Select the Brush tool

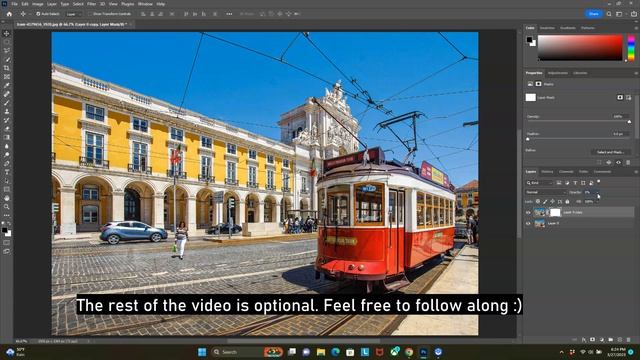pos(7,103)
